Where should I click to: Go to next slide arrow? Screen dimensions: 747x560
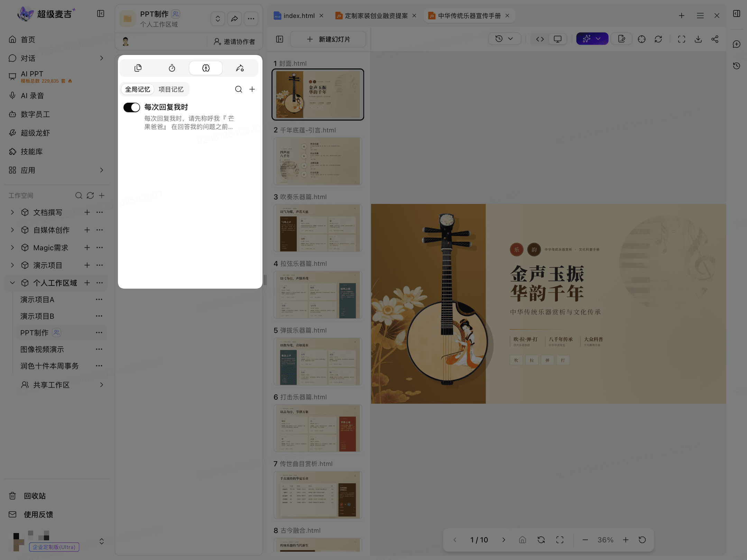click(x=504, y=540)
